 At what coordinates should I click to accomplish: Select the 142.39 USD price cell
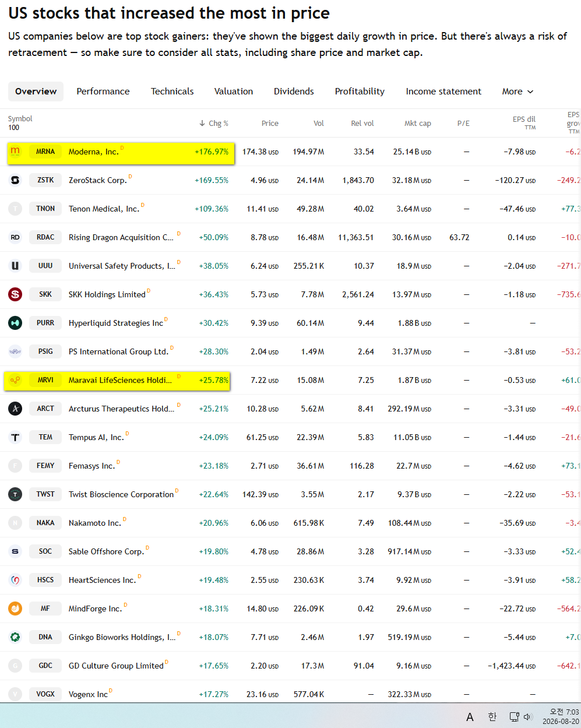coord(260,494)
